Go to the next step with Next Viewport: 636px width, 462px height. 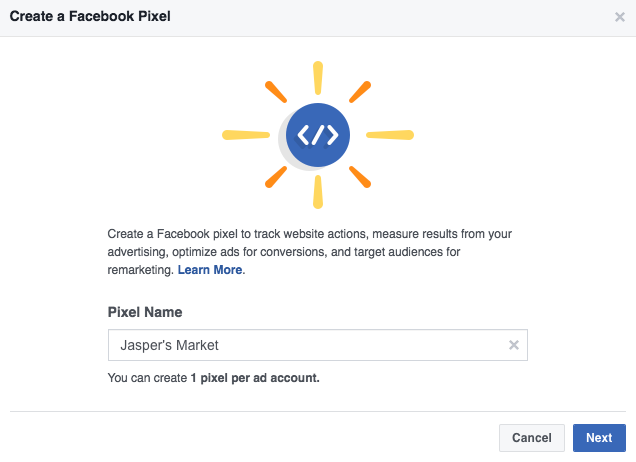coord(599,438)
